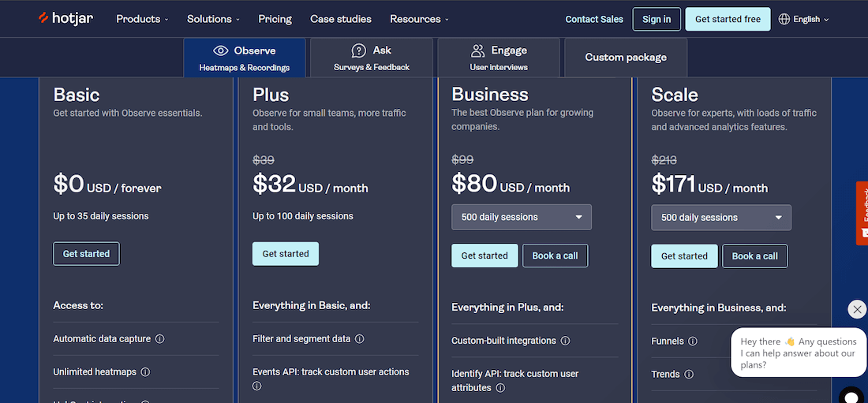The image size is (868, 403).
Task: Click the chat message 'Hey there' bubble
Action: click(799, 353)
